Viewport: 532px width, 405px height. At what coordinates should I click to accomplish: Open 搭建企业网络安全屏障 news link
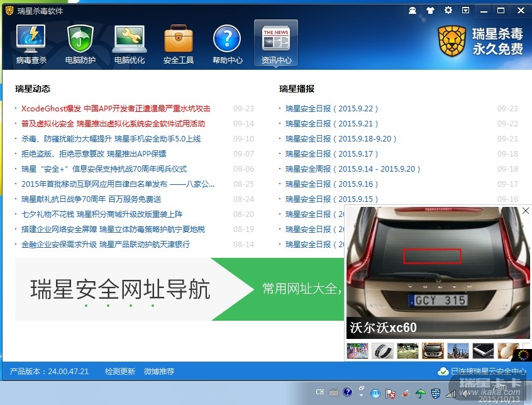(x=113, y=230)
